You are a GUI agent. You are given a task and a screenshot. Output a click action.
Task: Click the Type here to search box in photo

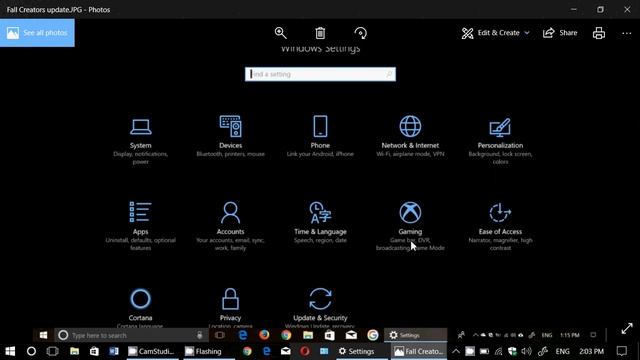click(x=130, y=335)
